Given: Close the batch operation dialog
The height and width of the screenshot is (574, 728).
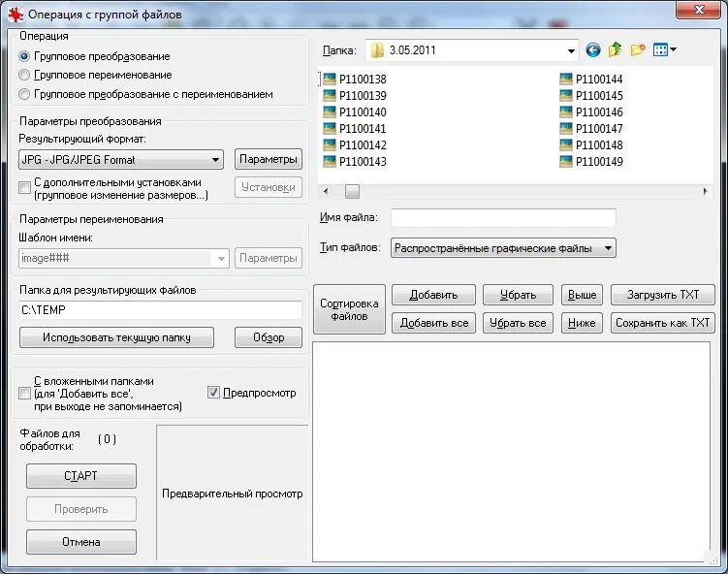Looking at the screenshot, I should [699, 10].
